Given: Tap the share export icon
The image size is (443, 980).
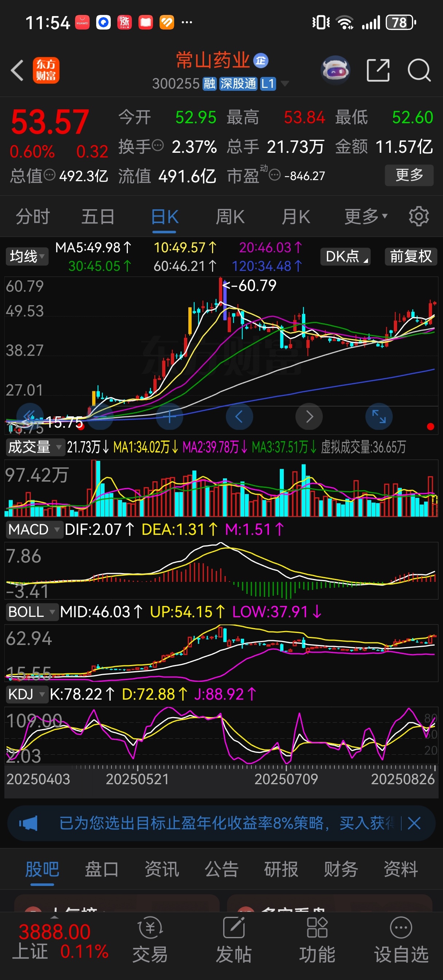Looking at the screenshot, I should coord(378,70).
